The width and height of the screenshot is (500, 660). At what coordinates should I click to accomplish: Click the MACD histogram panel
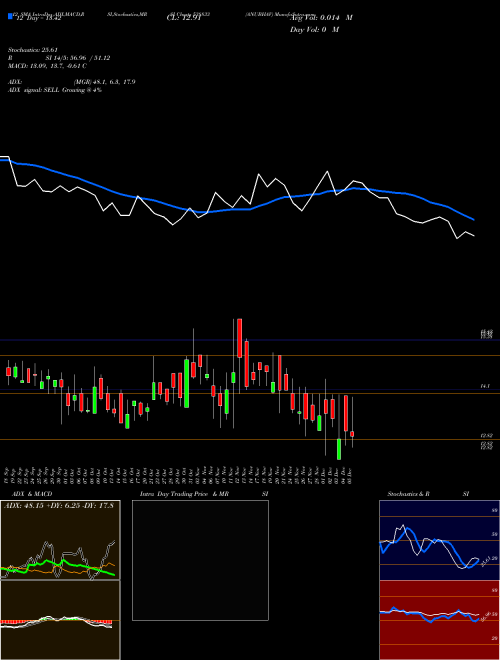pos(60,620)
